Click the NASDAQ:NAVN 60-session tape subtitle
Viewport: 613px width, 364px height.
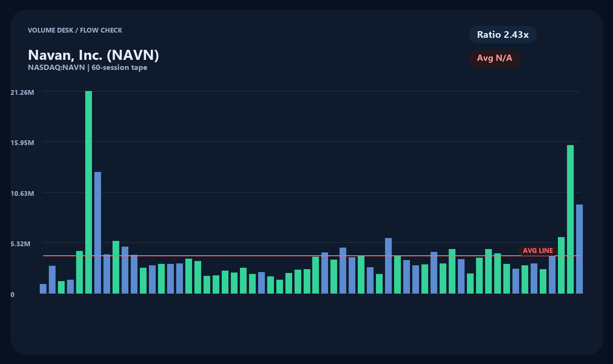coord(88,68)
